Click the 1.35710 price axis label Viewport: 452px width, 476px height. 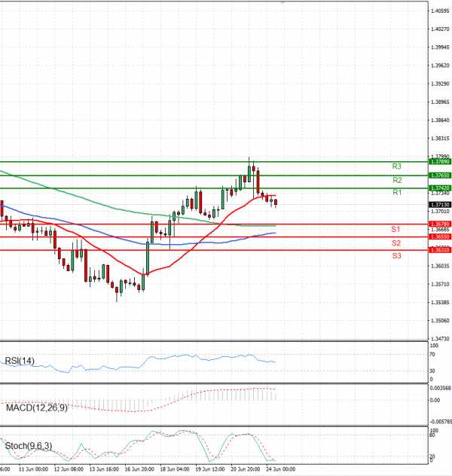[440, 284]
